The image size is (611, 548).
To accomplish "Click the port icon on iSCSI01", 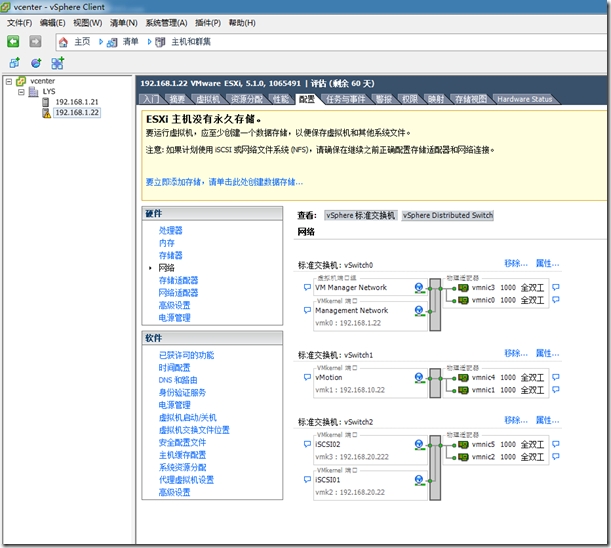I will pos(419,480).
